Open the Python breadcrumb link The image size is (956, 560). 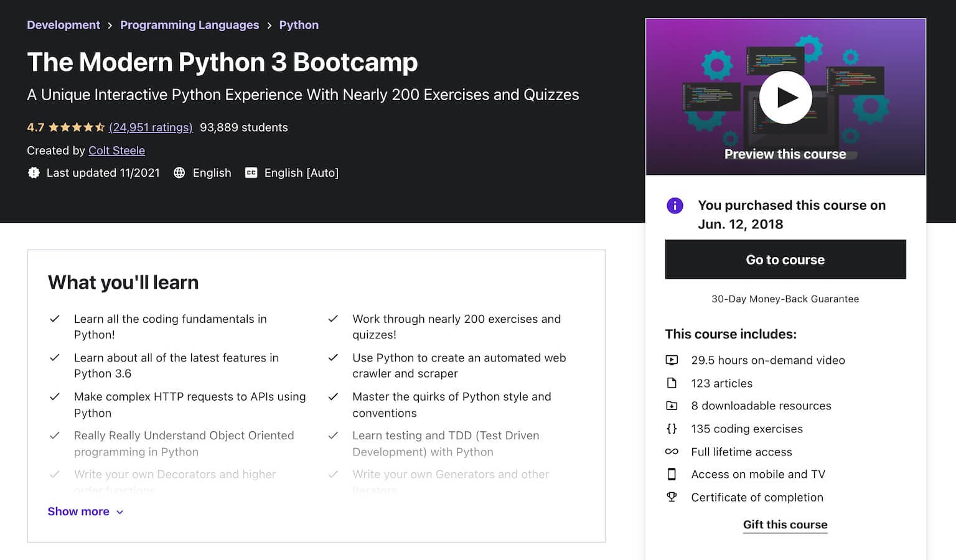[299, 25]
